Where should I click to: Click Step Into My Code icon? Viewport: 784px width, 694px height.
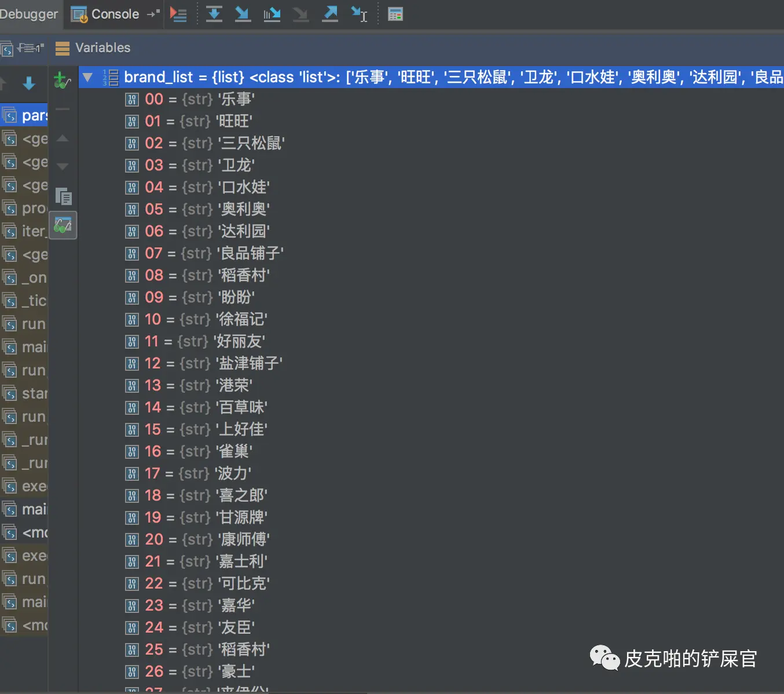[272, 14]
